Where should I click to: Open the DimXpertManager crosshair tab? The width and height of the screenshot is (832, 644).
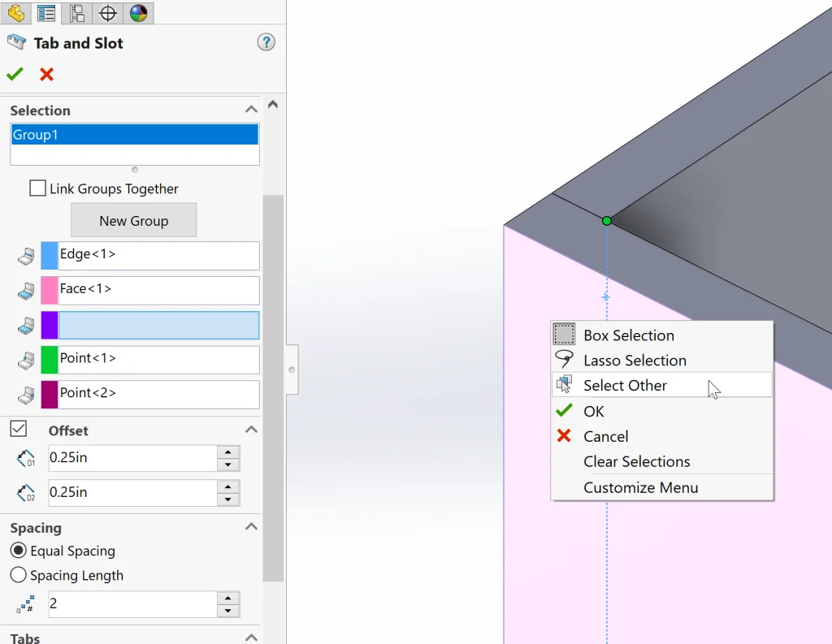108,13
